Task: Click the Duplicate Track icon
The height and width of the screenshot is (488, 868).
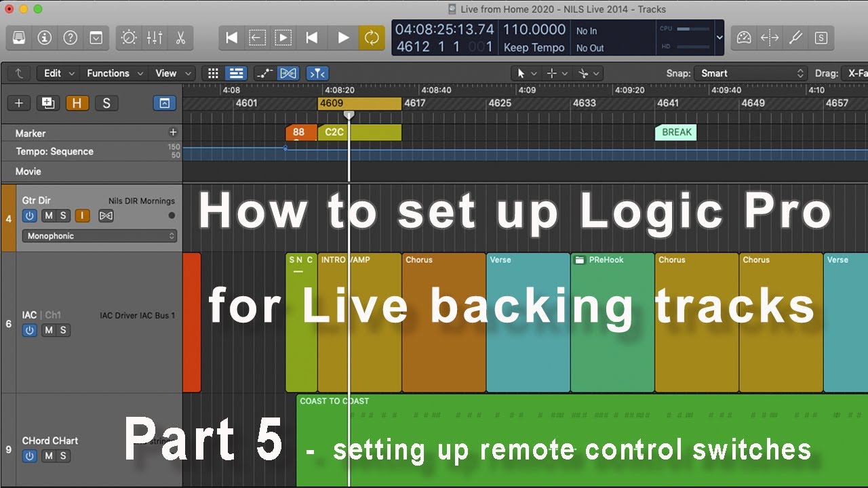Action: (47, 103)
